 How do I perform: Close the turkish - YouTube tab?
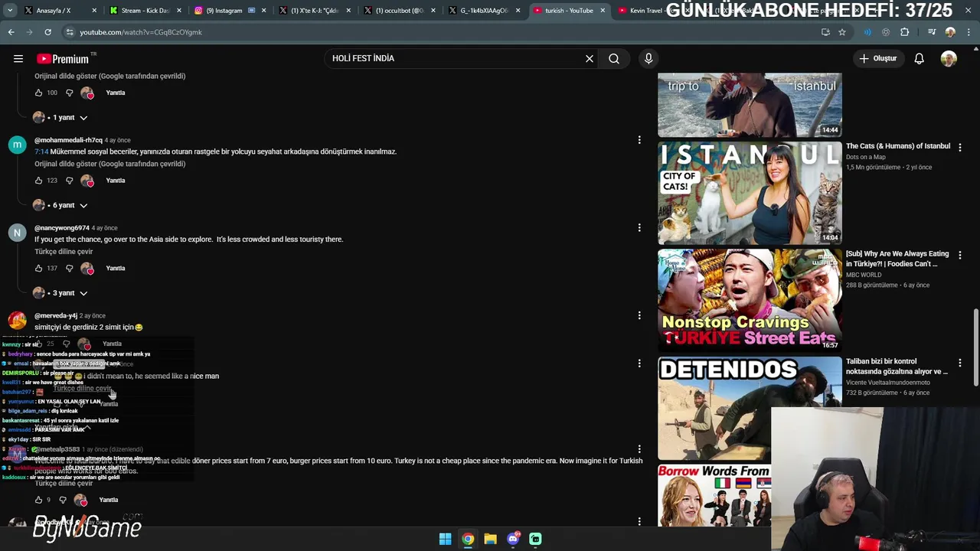point(603,11)
